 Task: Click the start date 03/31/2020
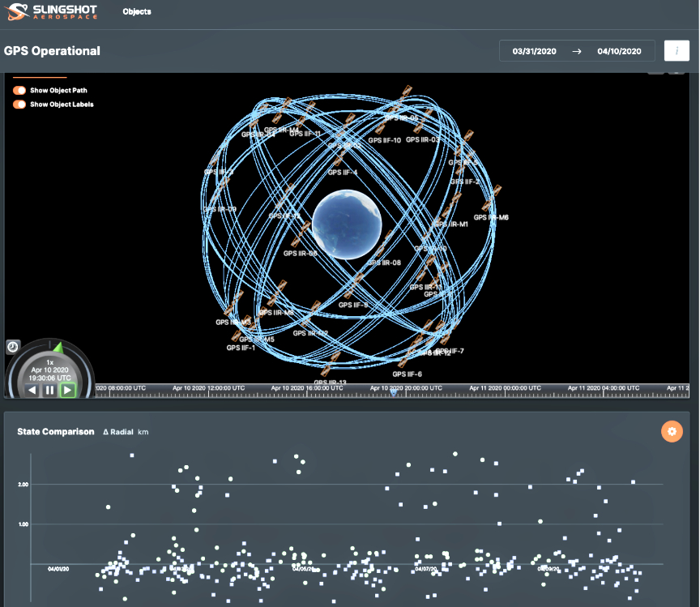pyautogui.click(x=534, y=51)
